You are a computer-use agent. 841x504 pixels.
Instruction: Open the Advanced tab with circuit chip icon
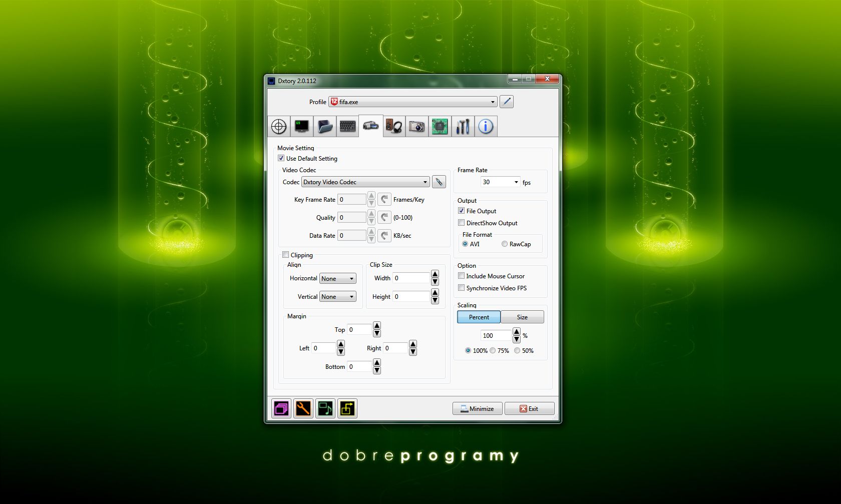pos(440,126)
